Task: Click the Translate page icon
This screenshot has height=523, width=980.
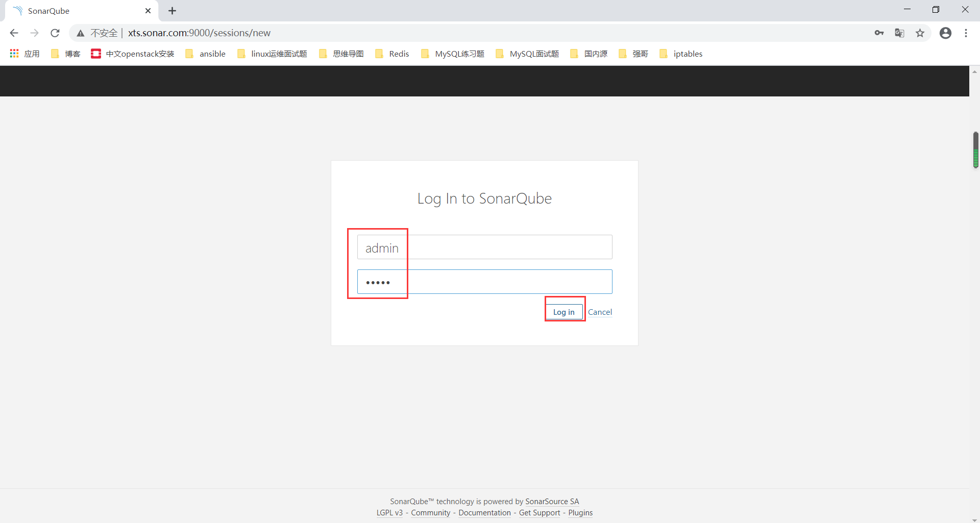Action: tap(899, 33)
